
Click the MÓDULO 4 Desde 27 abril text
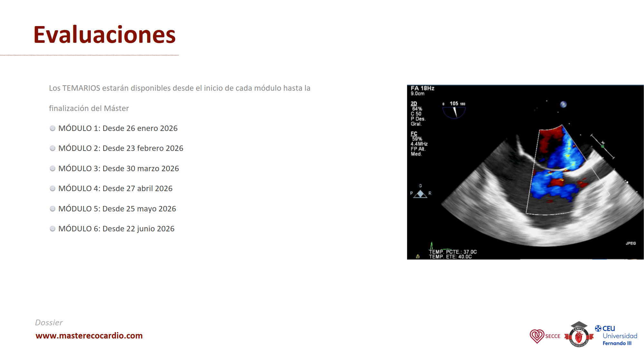click(x=115, y=189)
